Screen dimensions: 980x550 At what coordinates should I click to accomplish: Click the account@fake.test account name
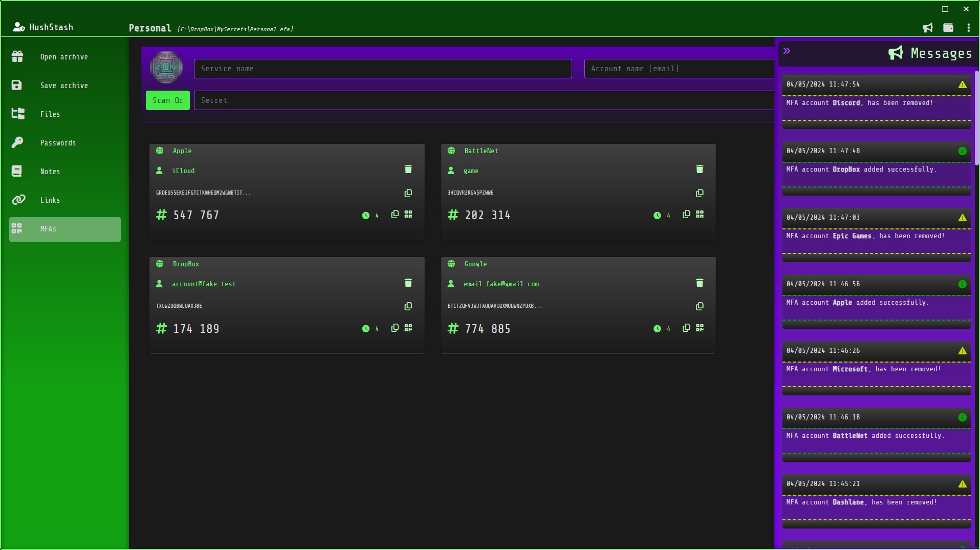point(204,284)
